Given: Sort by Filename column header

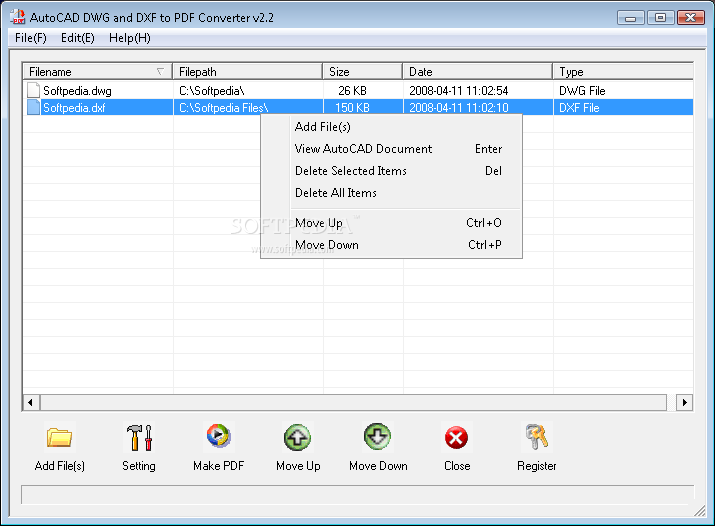Looking at the screenshot, I should tap(98, 72).
